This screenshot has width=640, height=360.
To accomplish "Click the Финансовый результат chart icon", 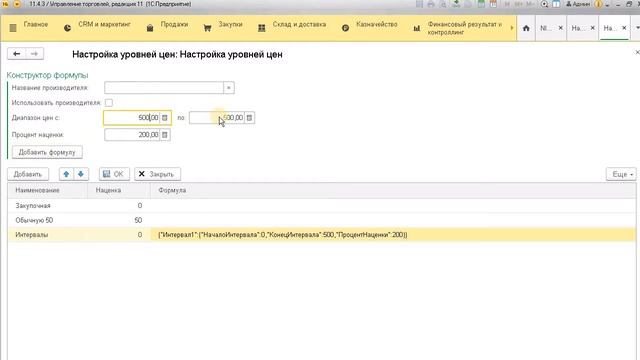I will click(417, 28).
